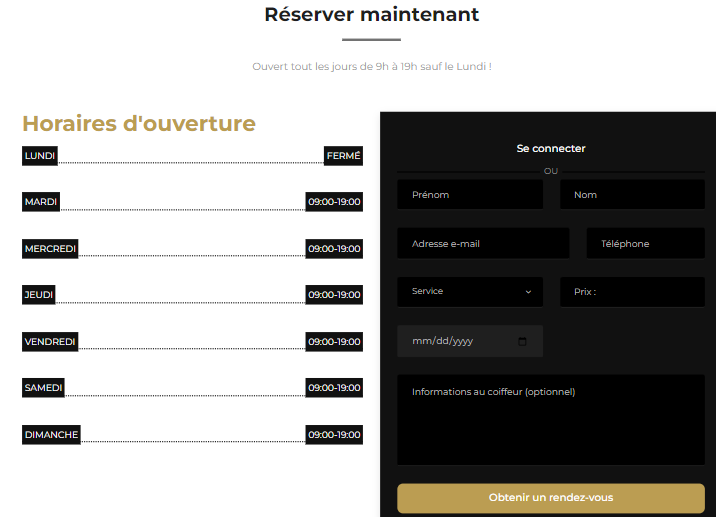
Task: Click the MERCREDI day label
Action: click(x=50, y=249)
